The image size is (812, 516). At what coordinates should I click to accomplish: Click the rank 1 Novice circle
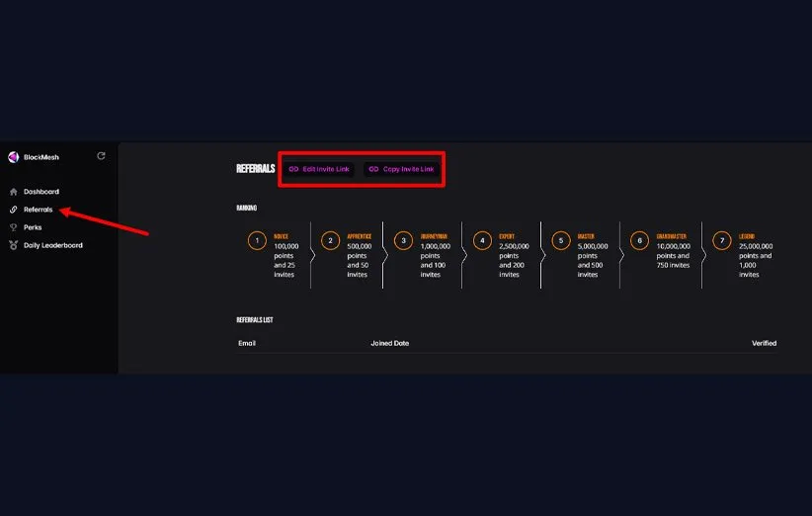257,240
